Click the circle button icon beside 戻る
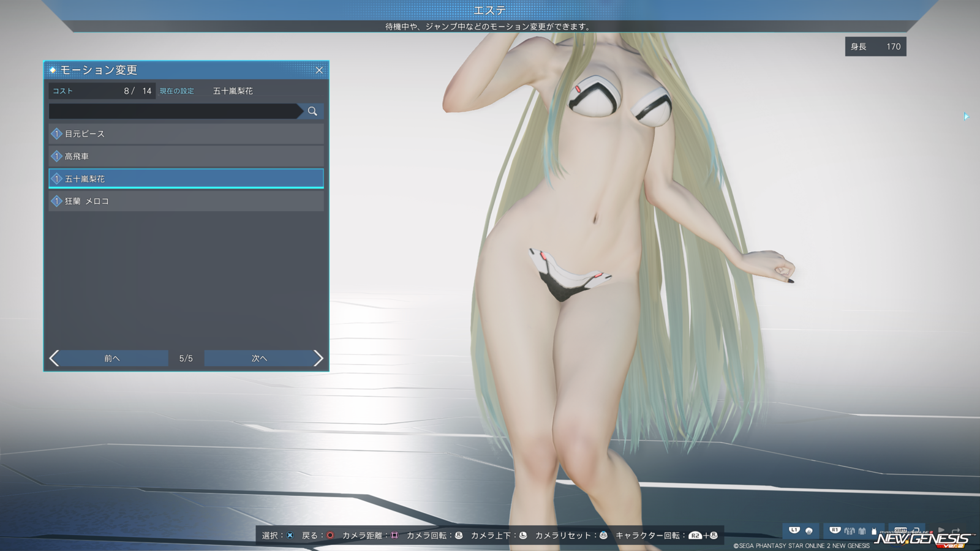 coord(330,535)
